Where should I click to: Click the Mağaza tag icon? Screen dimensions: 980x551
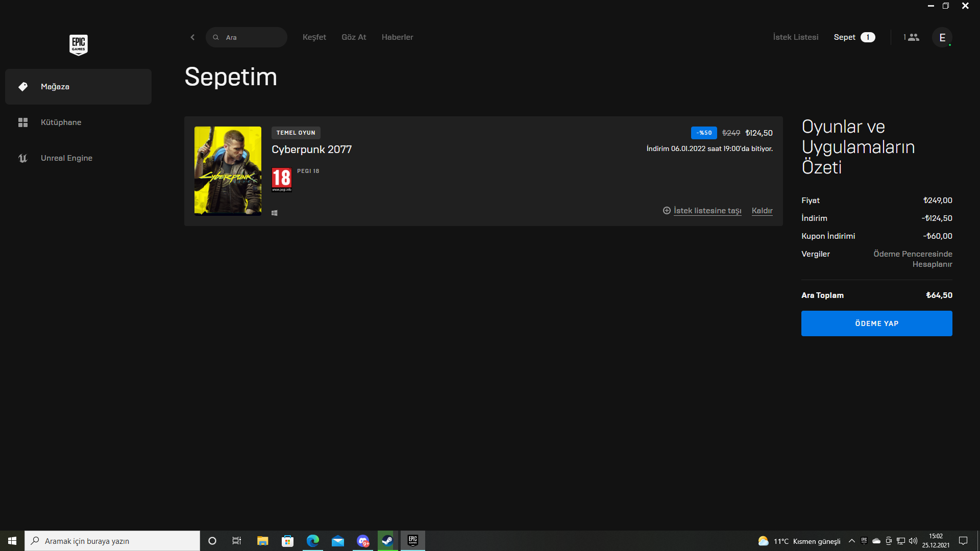[23, 87]
